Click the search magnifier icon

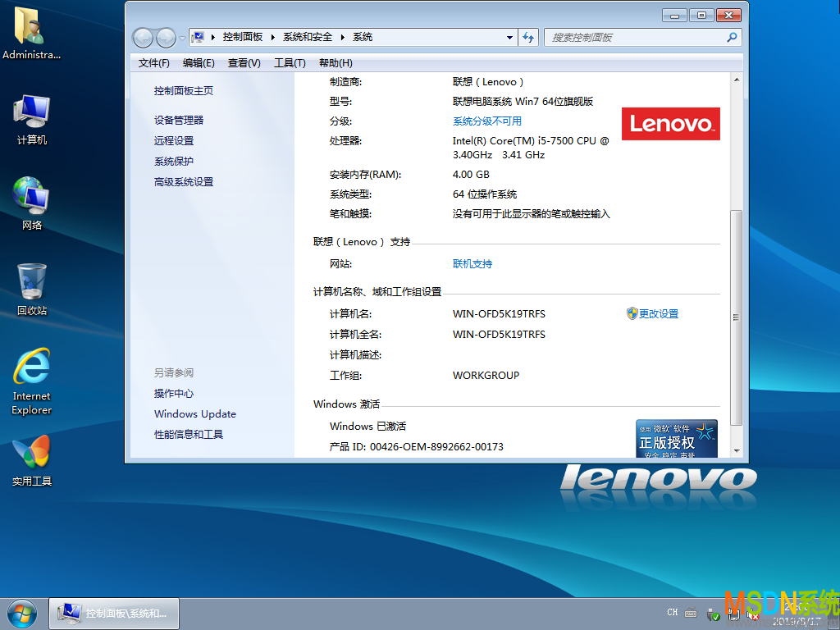(x=732, y=37)
